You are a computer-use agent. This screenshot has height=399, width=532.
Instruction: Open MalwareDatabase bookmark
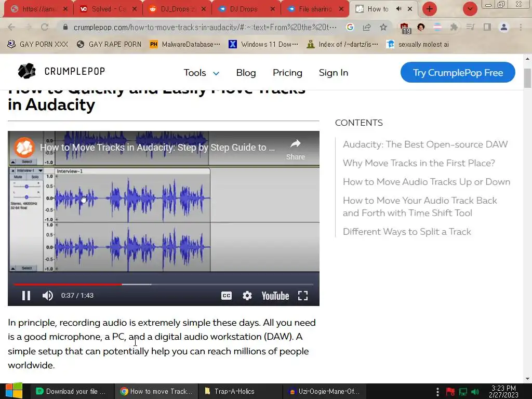point(184,44)
